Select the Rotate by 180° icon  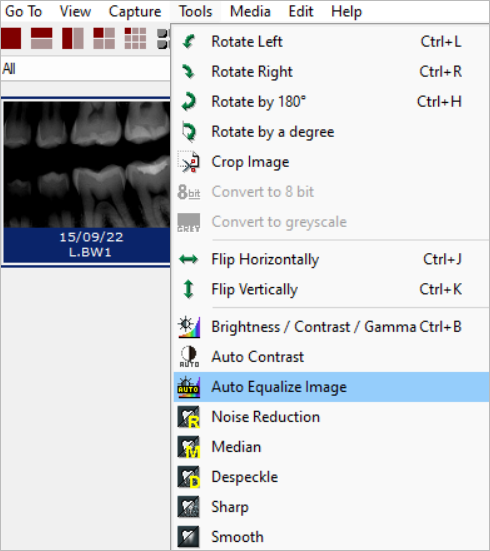click(189, 102)
